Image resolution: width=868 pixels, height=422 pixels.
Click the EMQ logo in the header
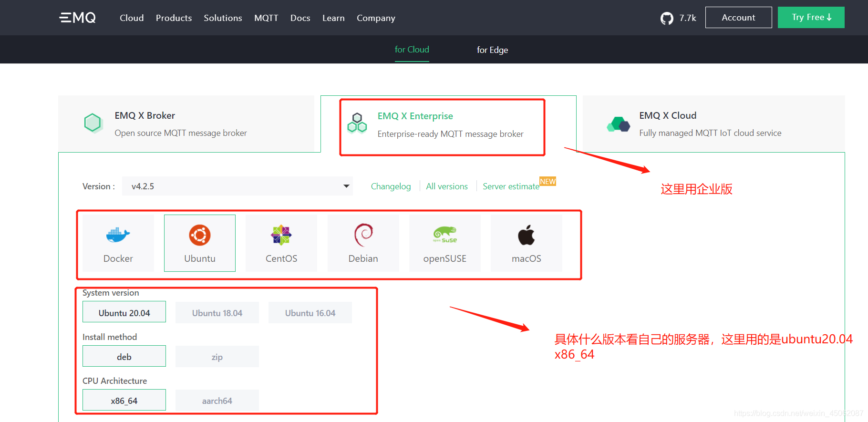coord(77,18)
